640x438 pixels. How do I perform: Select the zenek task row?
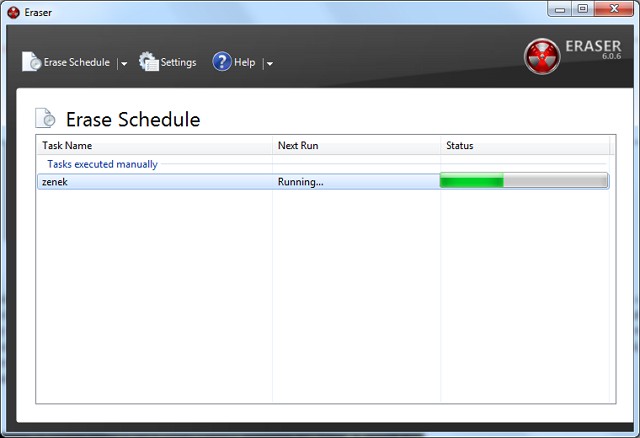(323, 181)
